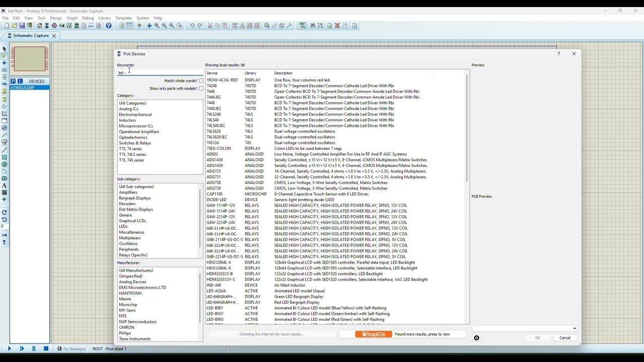This screenshot has width=644, height=362.
Task: Save the project with floppy icon
Action: pos(22,26)
